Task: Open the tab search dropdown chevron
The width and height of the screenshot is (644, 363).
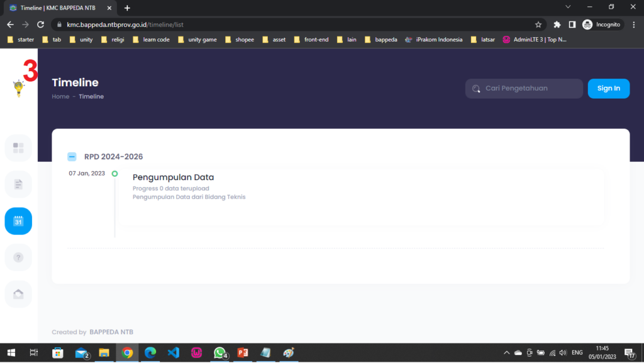Action: tap(568, 7)
